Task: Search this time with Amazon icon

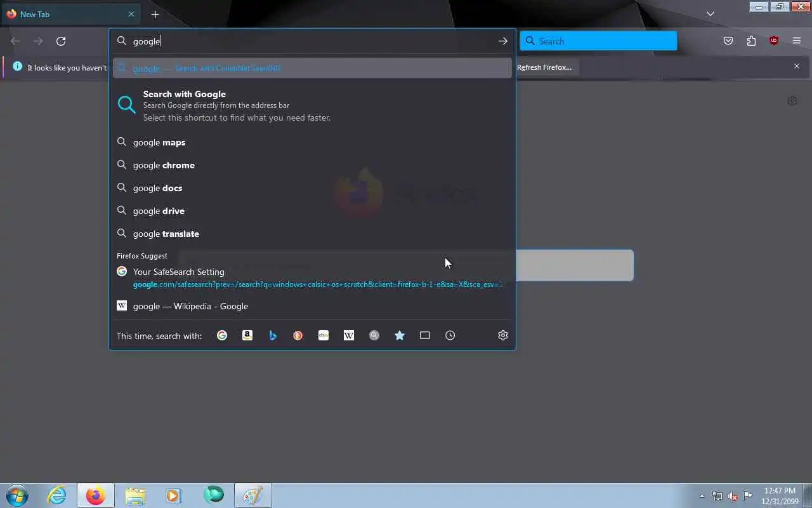Action: (247, 335)
